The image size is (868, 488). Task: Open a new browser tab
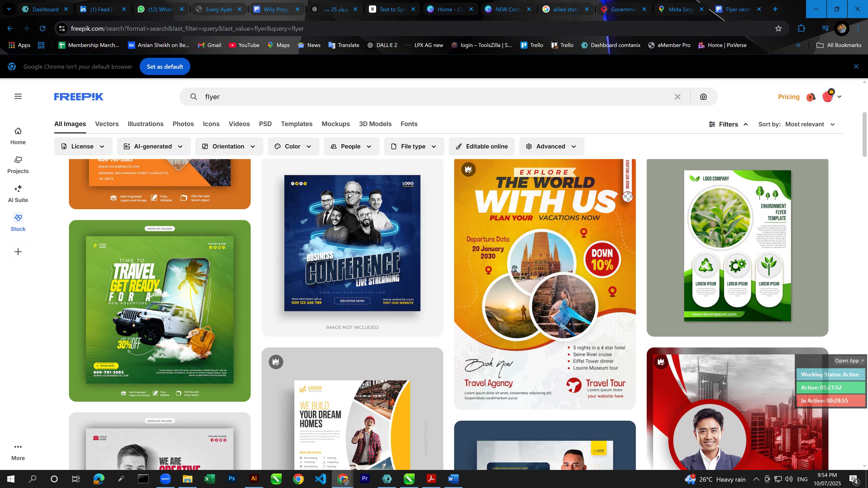point(775,9)
